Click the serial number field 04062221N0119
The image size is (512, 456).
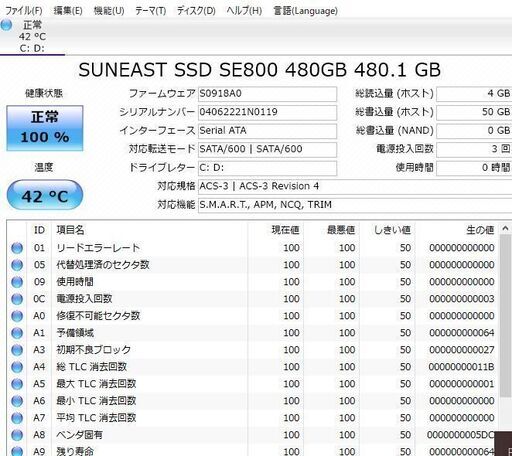coord(267,112)
